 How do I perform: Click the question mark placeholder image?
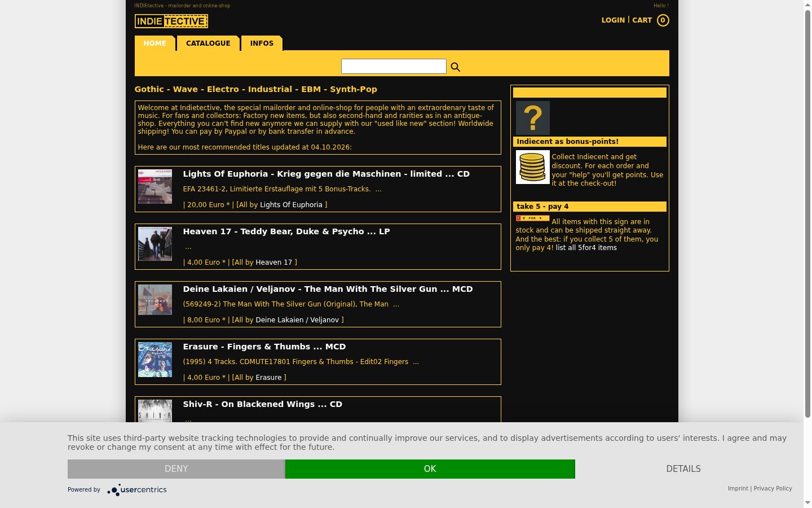533,118
